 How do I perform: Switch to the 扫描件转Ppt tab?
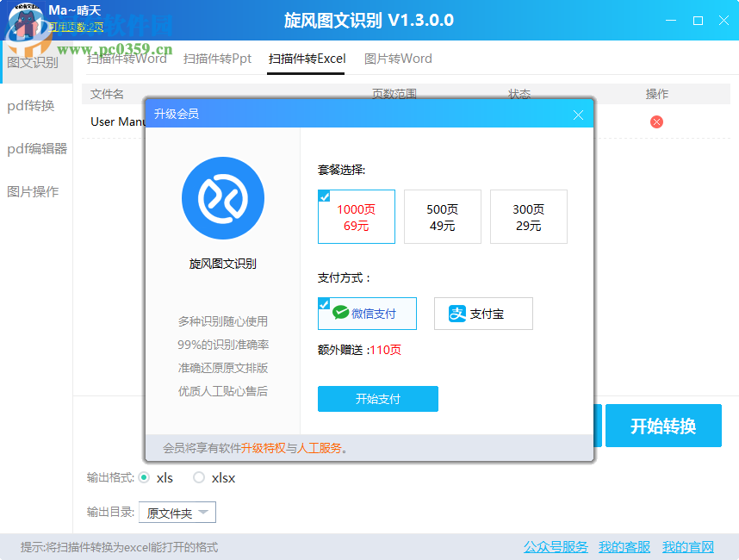(x=217, y=59)
